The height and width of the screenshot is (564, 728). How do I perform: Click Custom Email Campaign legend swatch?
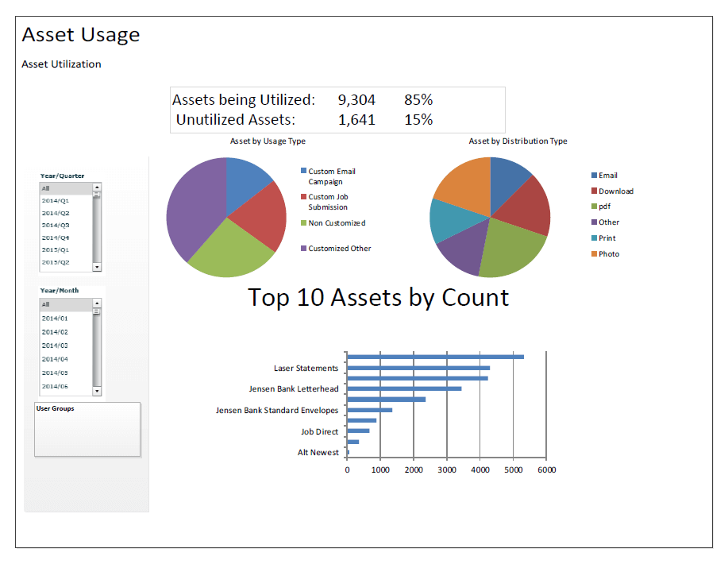click(x=303, y=171)
